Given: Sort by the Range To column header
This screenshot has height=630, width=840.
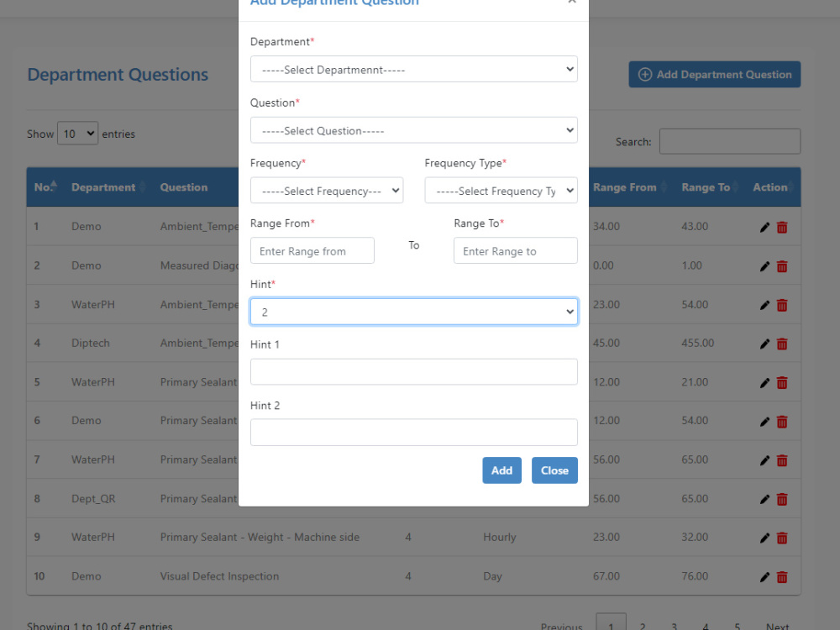Looking at the screenshot, I should click(711, 187).
